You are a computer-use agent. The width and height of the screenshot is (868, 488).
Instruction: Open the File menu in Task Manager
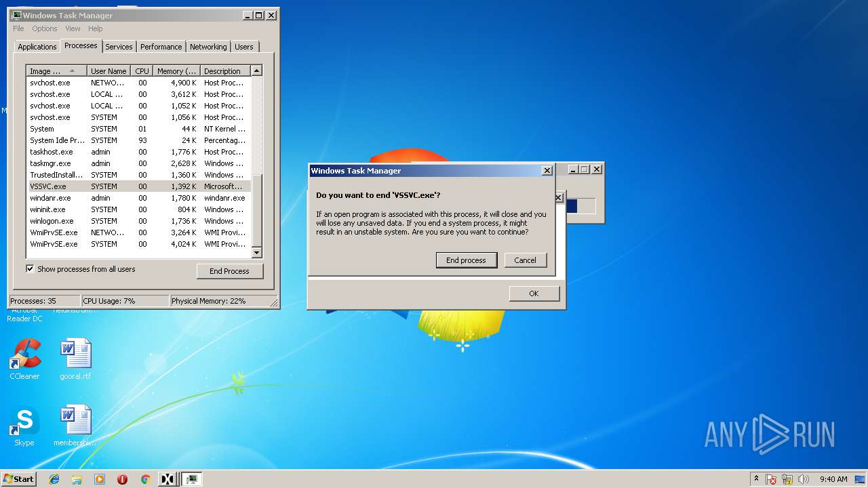coord(18,28)
